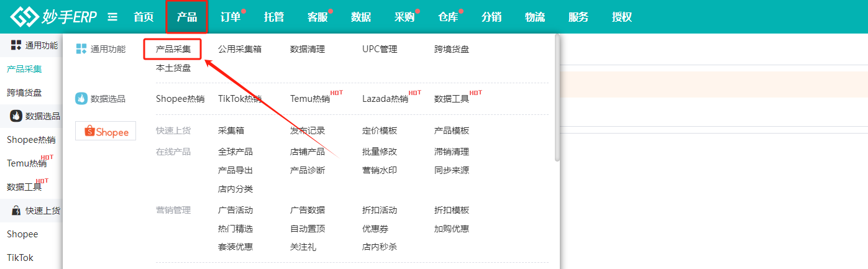
Task: Open the 产品 top menu
Action: (187, 17)
